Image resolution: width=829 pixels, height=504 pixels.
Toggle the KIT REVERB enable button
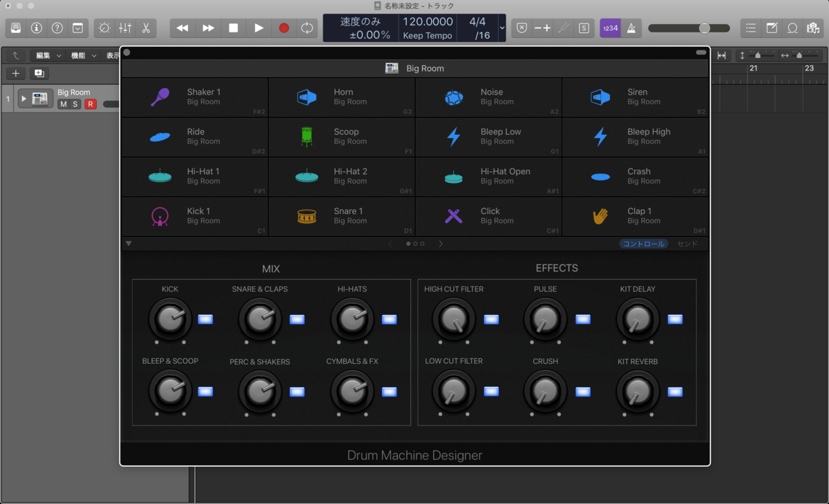[x=675, y=391]
